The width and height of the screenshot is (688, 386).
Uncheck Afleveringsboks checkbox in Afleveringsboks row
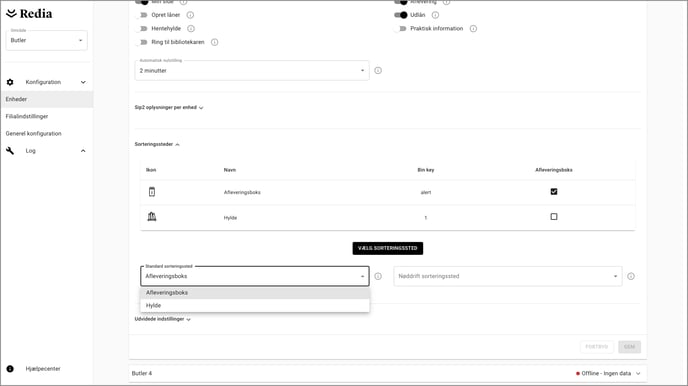tap(554, 192)
